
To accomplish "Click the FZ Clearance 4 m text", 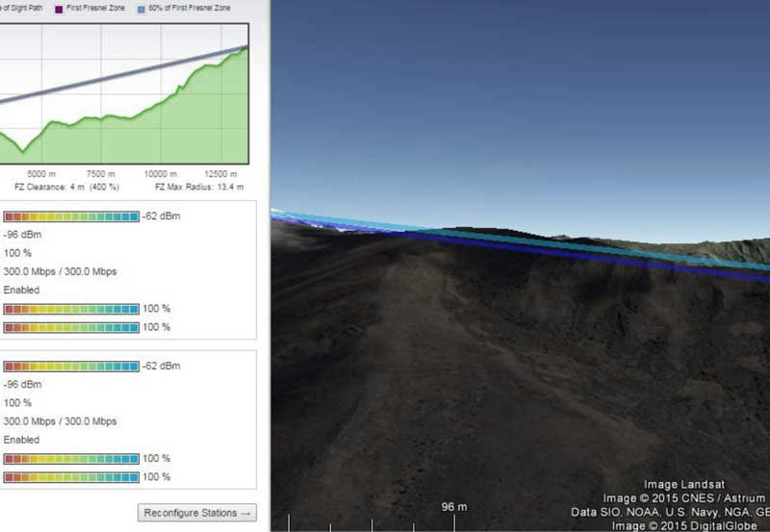I will 66,186.
